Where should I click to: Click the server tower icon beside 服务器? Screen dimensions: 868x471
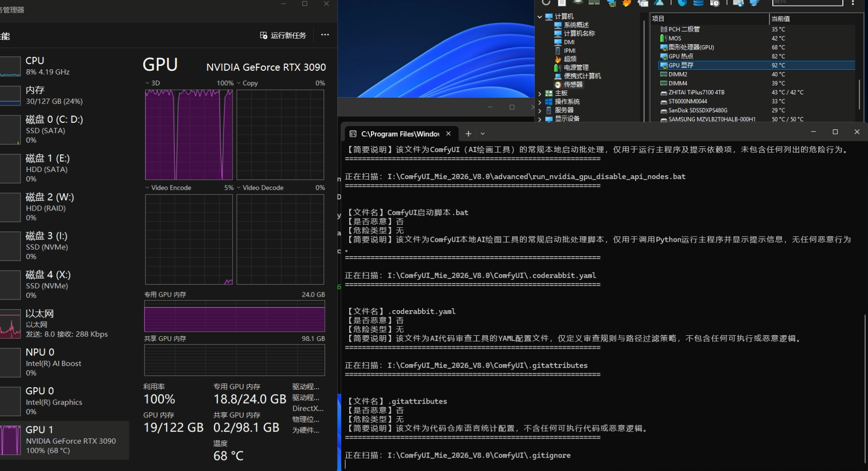[x=549, y=110]
